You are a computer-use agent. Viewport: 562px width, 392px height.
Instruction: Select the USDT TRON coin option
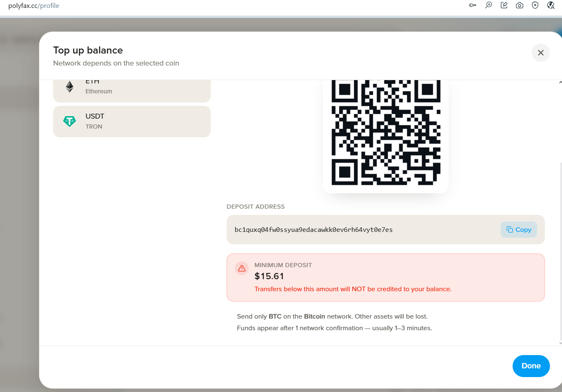click(132, 122)
